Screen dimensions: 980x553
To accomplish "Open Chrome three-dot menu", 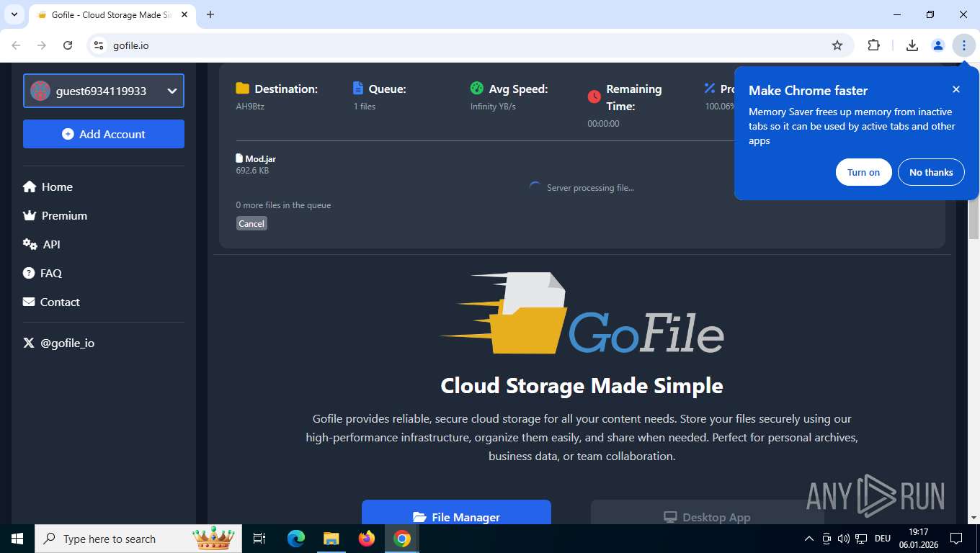I will (964, 45).
